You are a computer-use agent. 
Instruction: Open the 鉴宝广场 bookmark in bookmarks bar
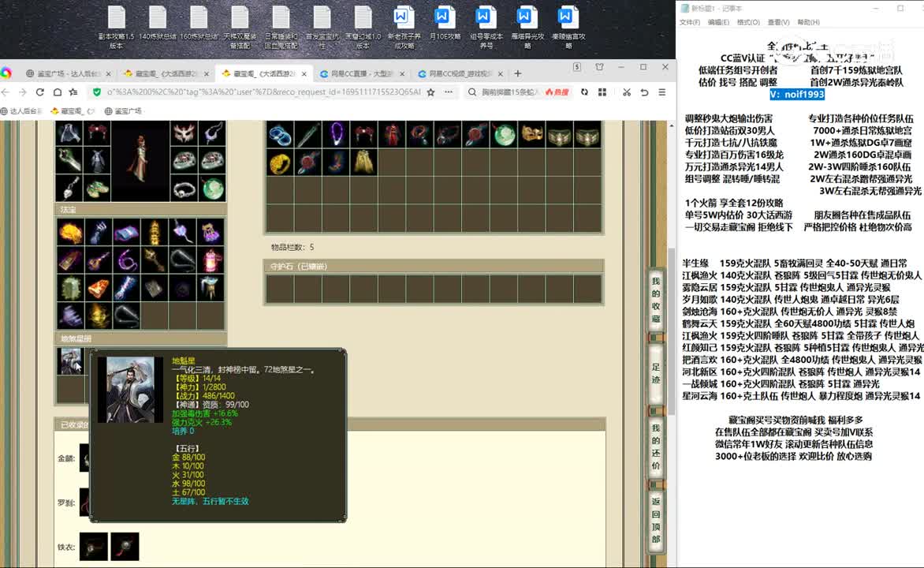click(123, 111)
